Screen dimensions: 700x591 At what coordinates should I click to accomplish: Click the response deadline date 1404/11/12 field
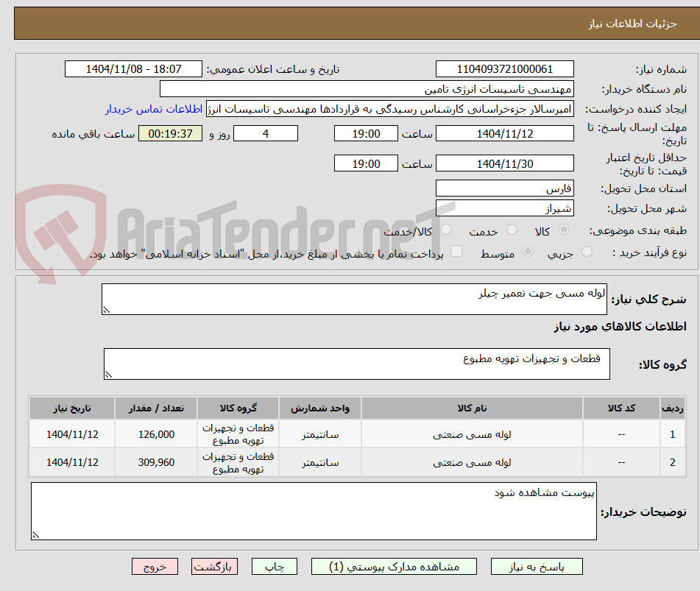click(504, 133)
